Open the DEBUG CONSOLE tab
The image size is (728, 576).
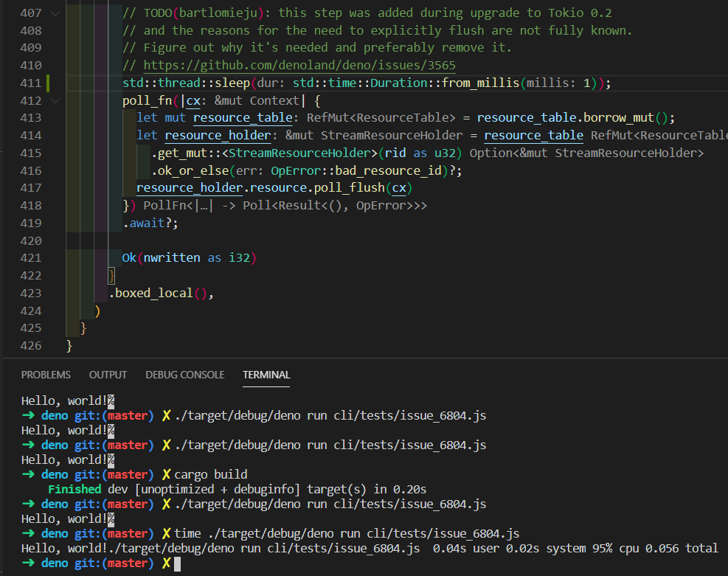pos(185,375)
